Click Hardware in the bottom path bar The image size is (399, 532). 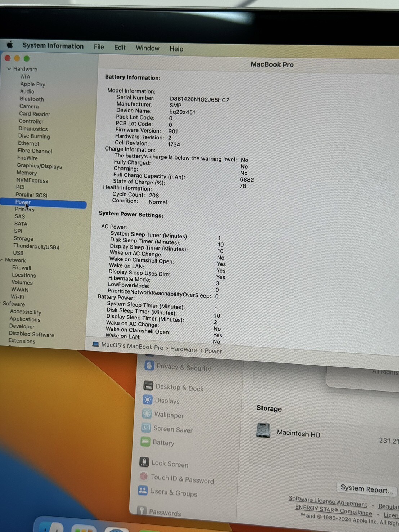tap(184, 349)
